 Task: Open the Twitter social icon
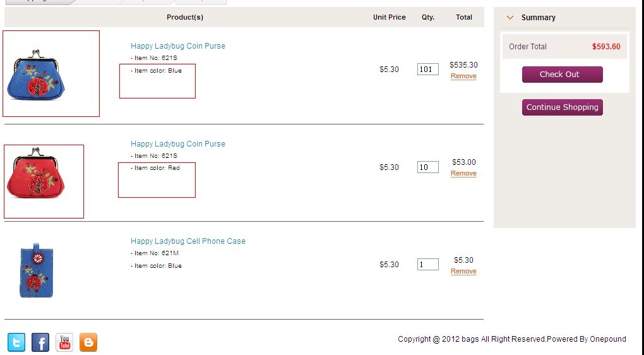[16, 342]
